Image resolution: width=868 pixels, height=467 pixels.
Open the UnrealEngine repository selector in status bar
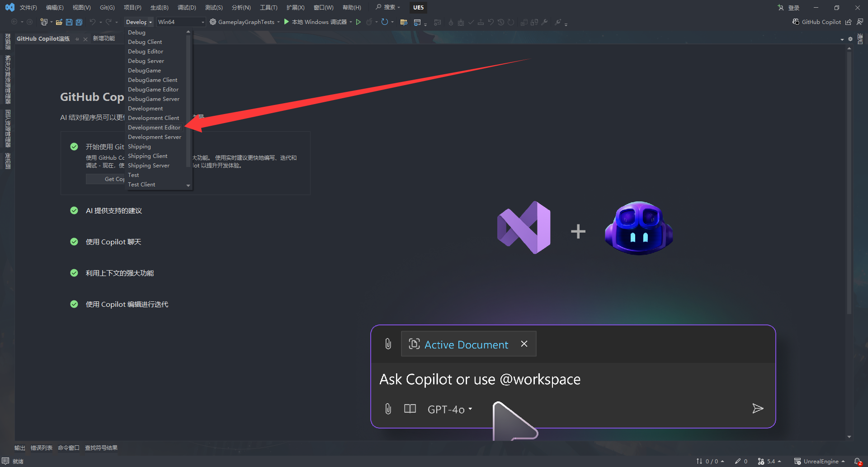pyautogui.click(x=819, y=461)
